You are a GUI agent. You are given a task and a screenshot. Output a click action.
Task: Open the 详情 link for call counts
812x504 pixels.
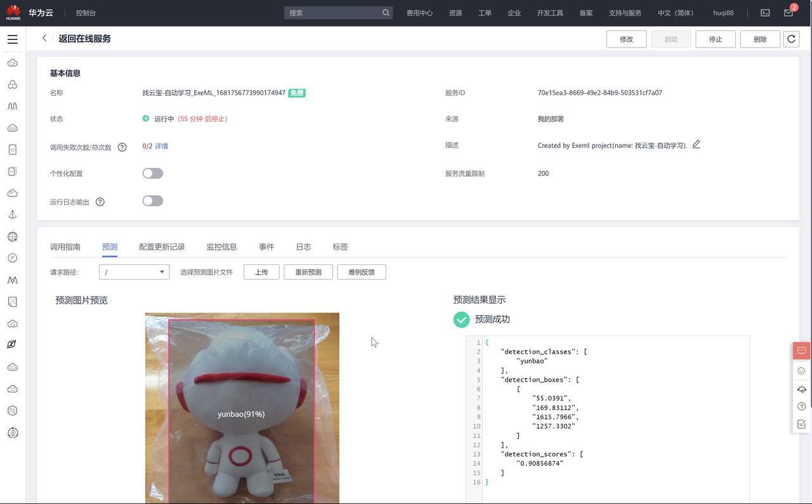coord(162,146)
